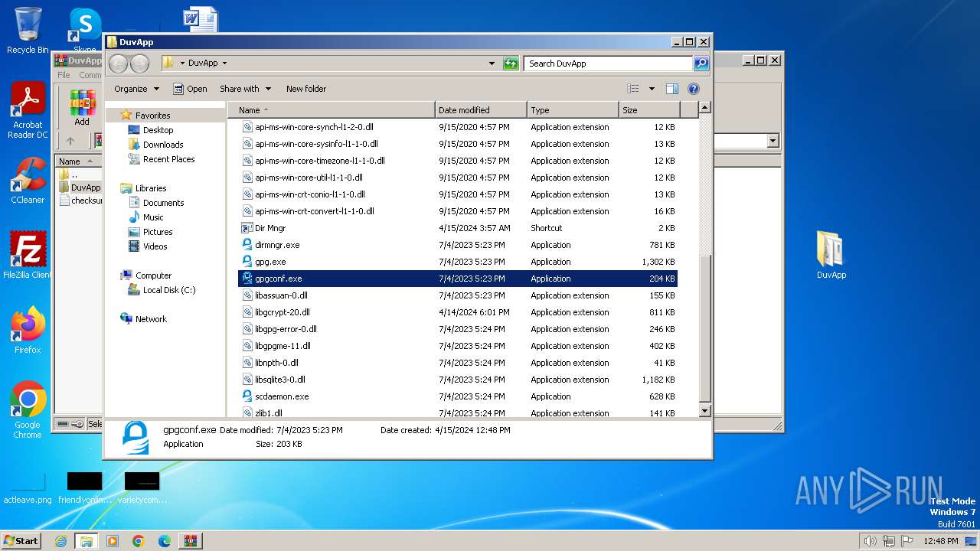Open FileZilla Client desktop shortcut

coord(28,255)
